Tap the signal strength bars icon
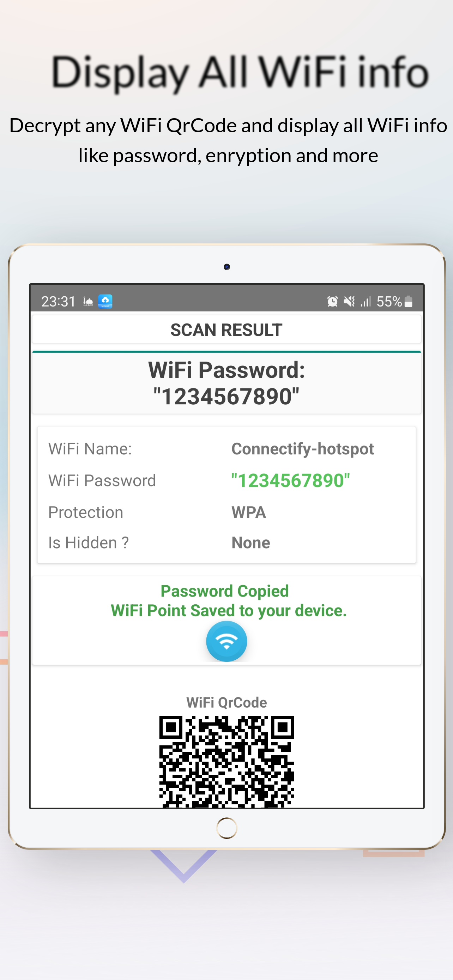Screen dimensions: 453x980 tap(366, 302)
